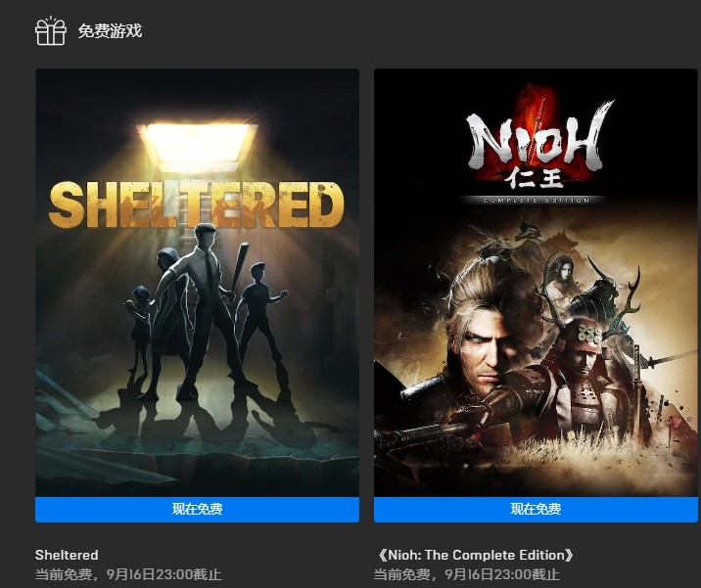Select the 免费游戏 section heading
The width and height of the screenshot is (701, 588).
(110, 31)
